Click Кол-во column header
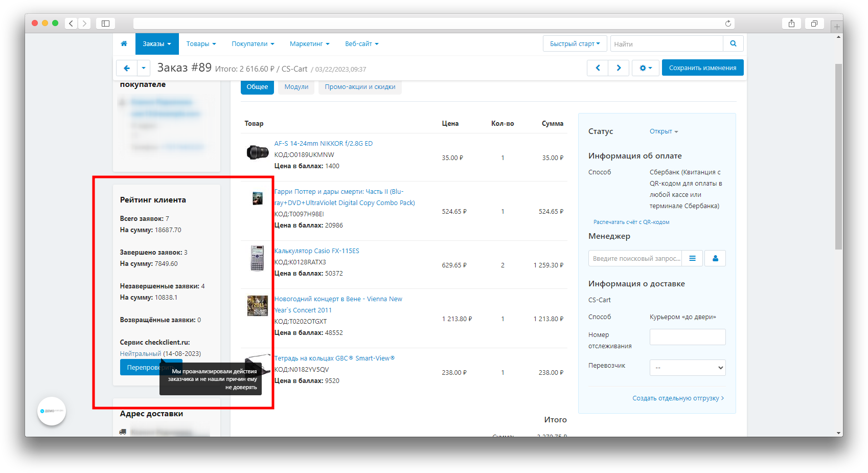 point(502,124)
